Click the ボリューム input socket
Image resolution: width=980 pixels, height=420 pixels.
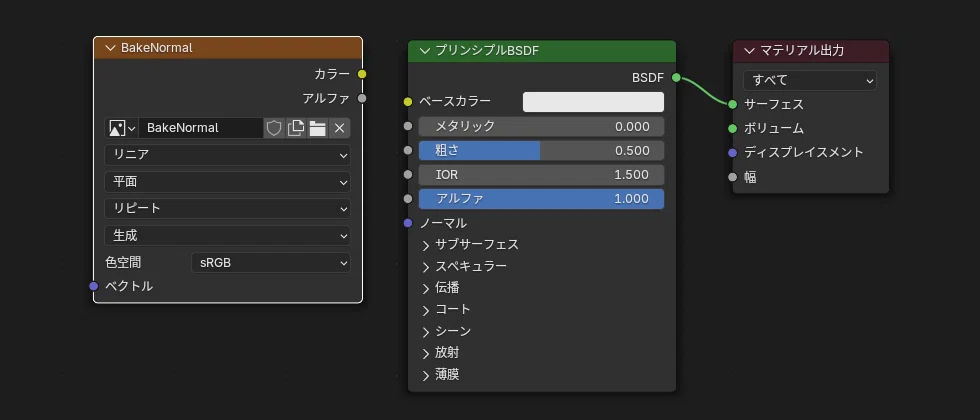coord(732,129)
